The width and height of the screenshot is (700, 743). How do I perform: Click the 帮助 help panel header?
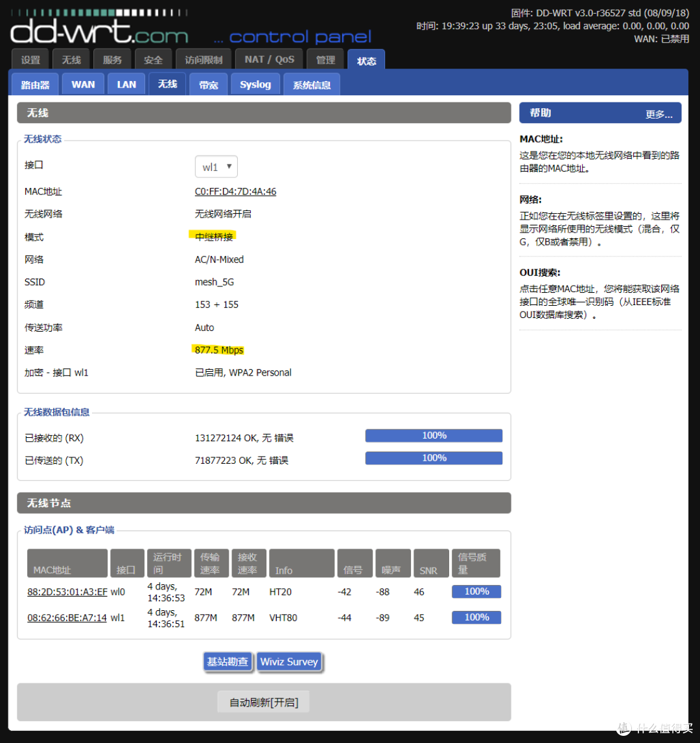click(600, 113)
